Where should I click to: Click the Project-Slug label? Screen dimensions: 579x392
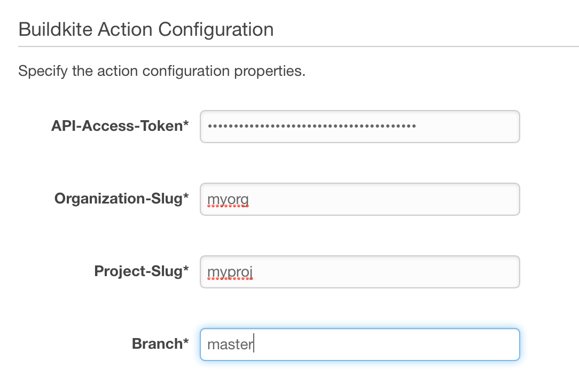point(138,271)
